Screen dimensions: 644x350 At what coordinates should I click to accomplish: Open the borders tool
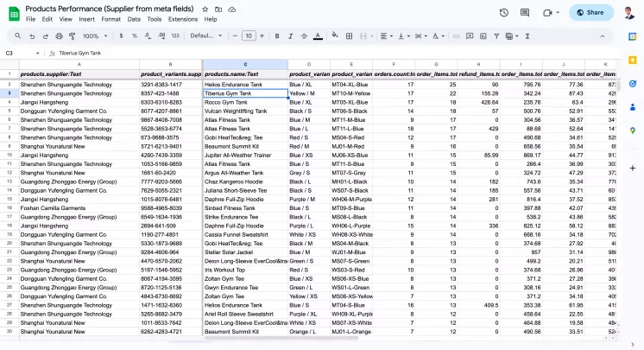pyautogui.click(x=349, y=36)
